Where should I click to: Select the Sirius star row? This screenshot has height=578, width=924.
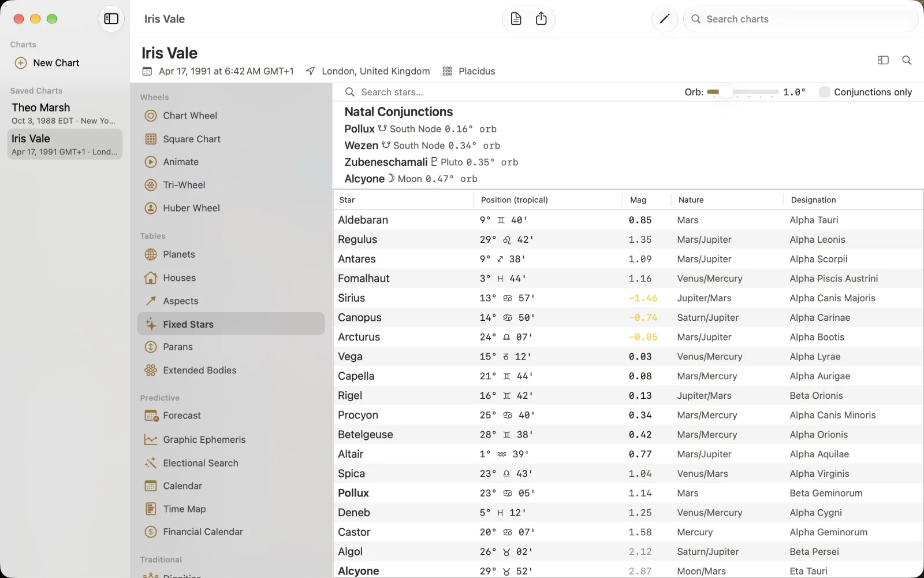pyautogui.click(x=628, y=298)
